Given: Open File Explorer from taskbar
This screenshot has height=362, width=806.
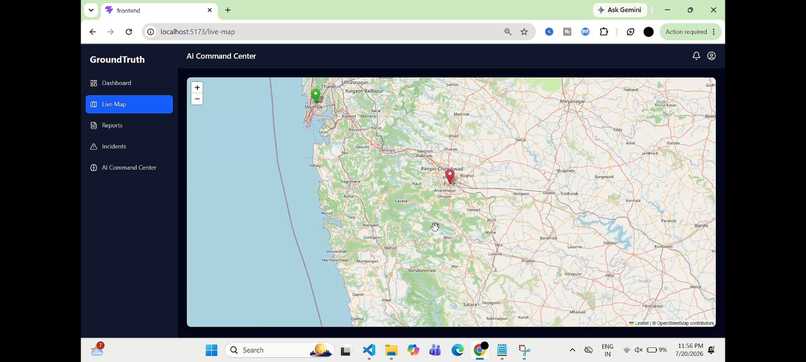Looking at the screenshot, I should tap(391, 350).
